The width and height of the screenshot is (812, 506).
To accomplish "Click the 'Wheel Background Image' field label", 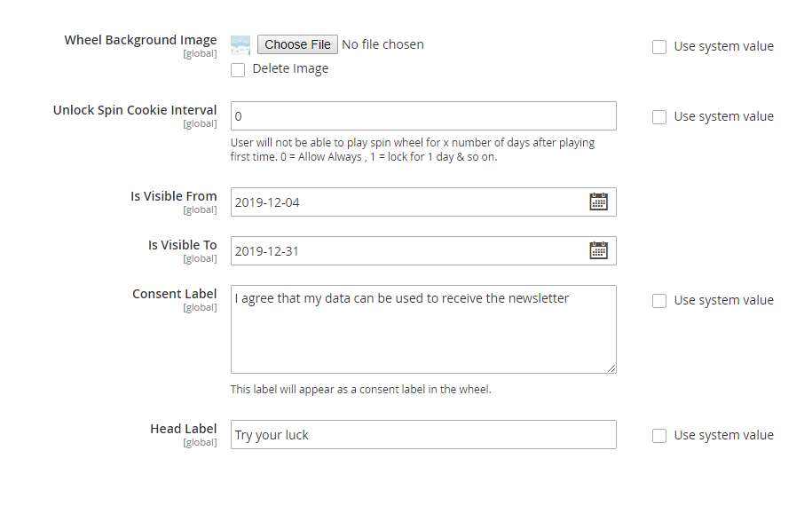I will click(140, 40).
